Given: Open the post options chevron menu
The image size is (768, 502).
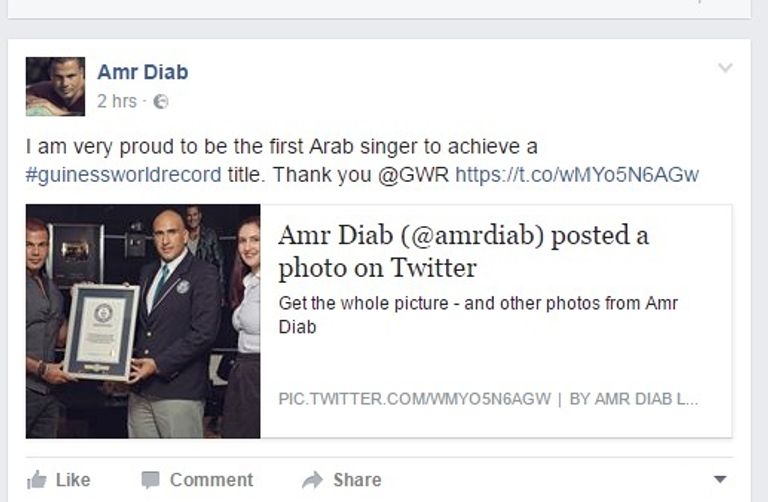Looking at the screenshot, I should [x=725, y=68].
